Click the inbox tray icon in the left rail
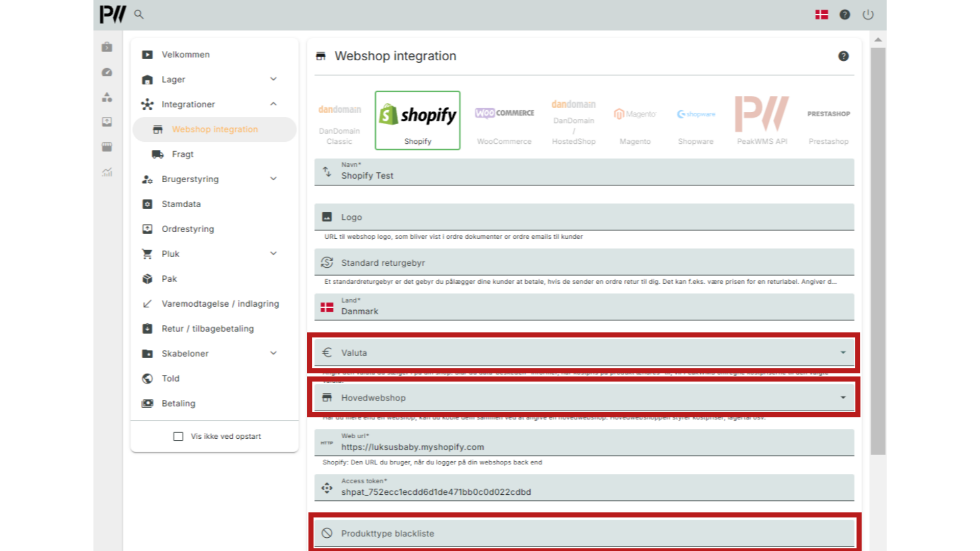980x551 pixels. (x=107, y=122)
